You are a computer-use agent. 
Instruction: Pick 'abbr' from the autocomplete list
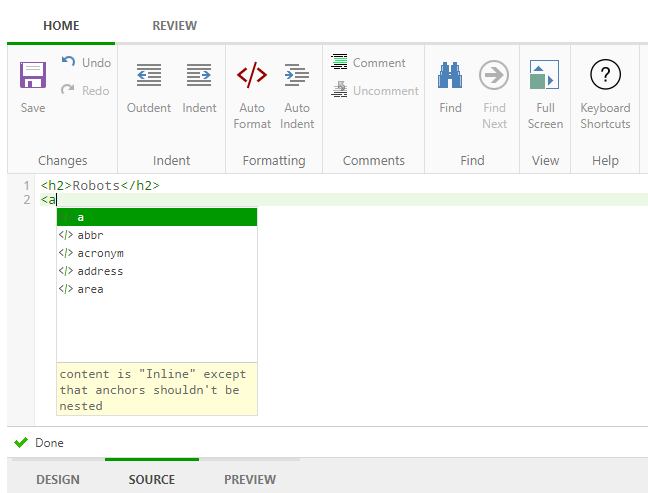(157, 235)
